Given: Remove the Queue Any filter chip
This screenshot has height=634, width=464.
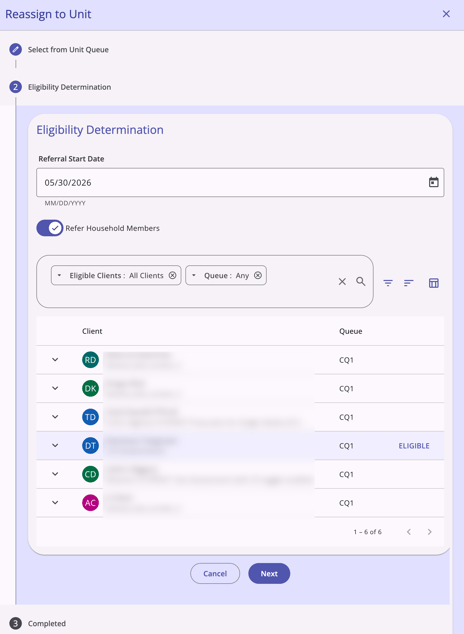Looking at the screenshot, I should click(x=258, y=275).
